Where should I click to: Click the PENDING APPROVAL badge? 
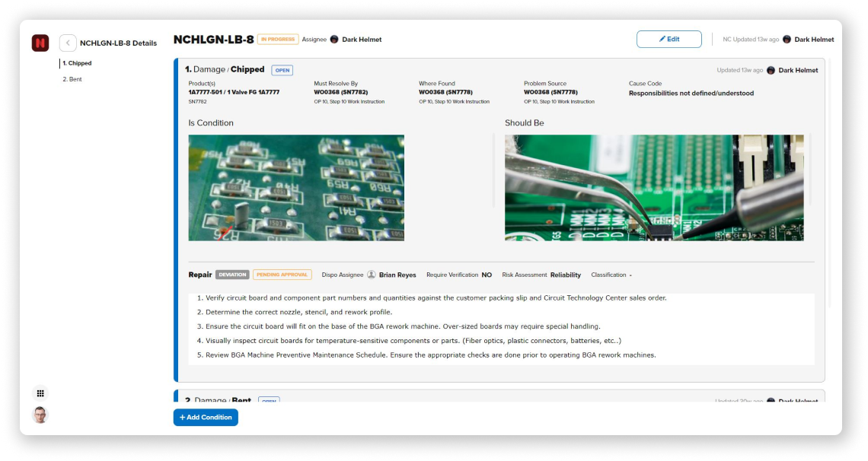point(282,275)
